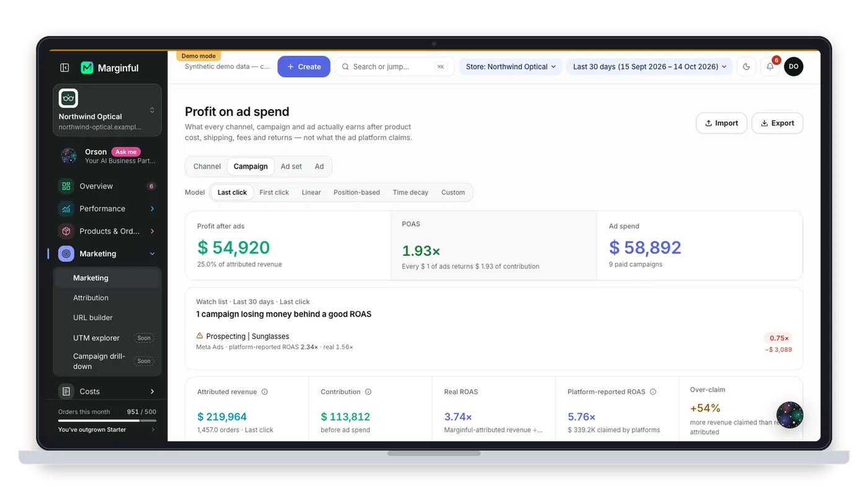Screen dimensions: 868x500
Task: Click the Products & Orders box icon
Action: pyautogui.click(x=66, y=231)
